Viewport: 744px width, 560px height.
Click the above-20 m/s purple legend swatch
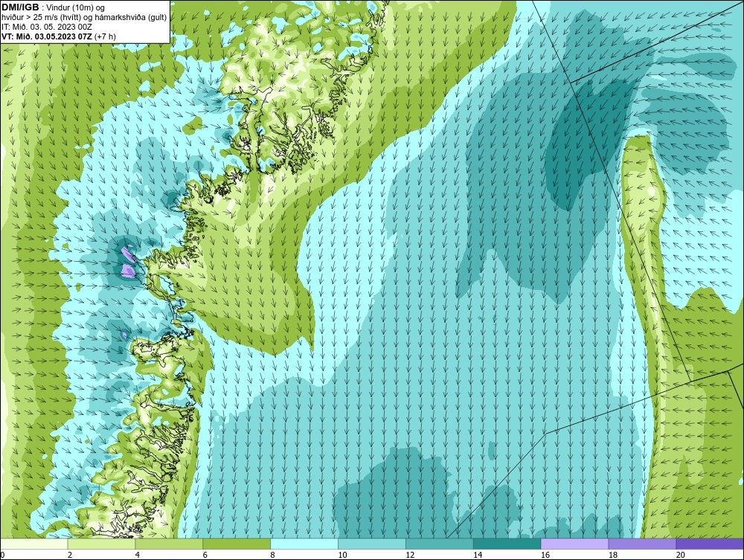pyautogui.click(x=710, y=544)
